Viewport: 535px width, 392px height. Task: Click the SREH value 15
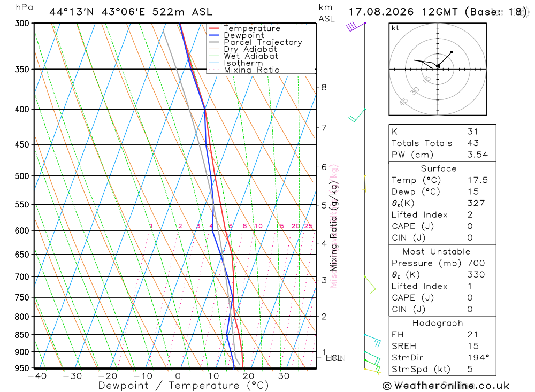click(x=473, y=346)
